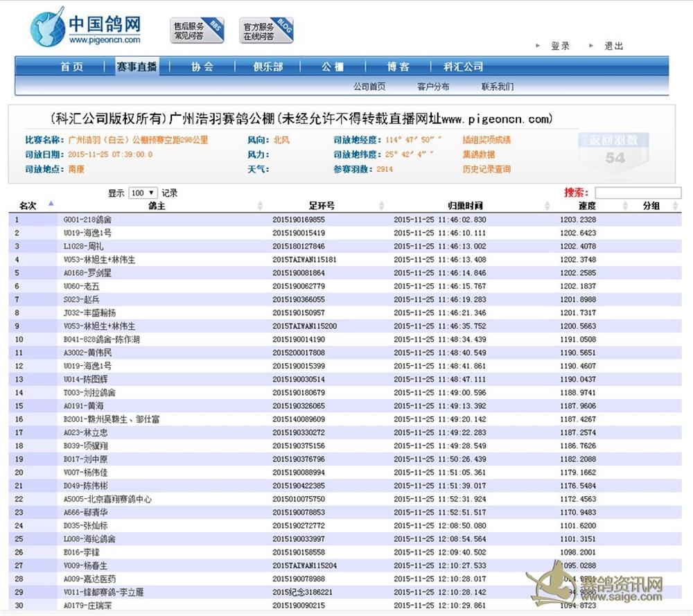The width and height of the screenshot is (693, 616).
Task: Click the 返回羽数 54 counter badge
Action: click(614, 150)
